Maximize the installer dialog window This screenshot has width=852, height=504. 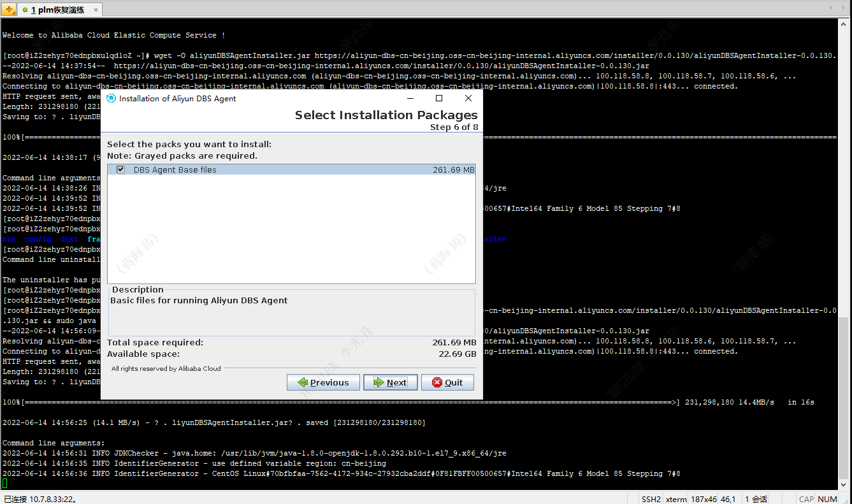tap(439, 98)
